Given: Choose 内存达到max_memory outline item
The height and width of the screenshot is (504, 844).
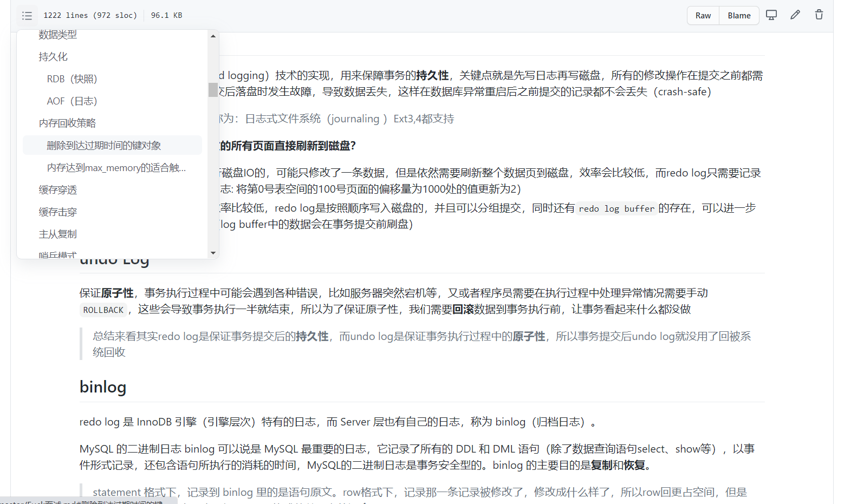Looking at the screenshot, I should [x=112, y=168].
